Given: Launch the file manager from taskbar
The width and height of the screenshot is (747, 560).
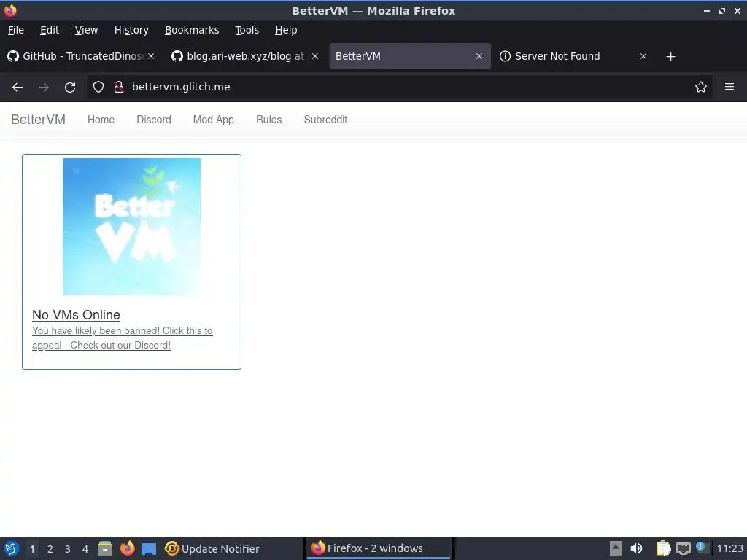Looking at the screenshot, I should [105, 548].
